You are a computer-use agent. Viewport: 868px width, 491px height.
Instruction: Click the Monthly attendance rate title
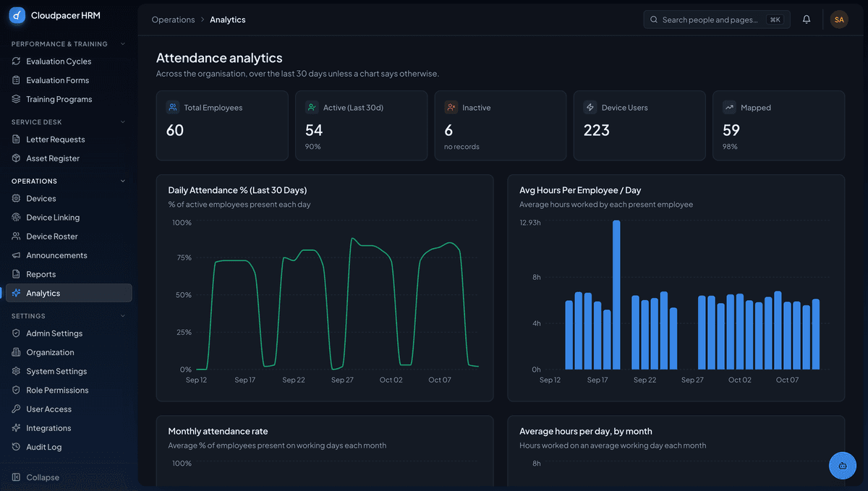point(218,431)
